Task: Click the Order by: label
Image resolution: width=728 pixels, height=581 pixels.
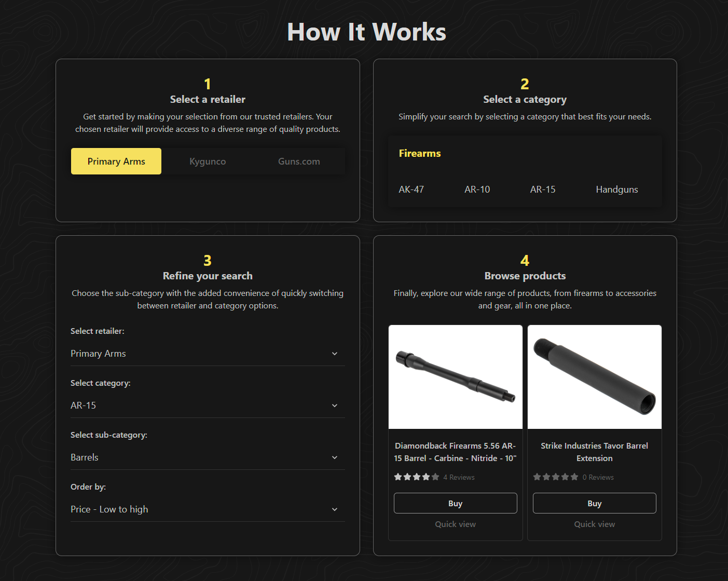Action: (88, 487)
